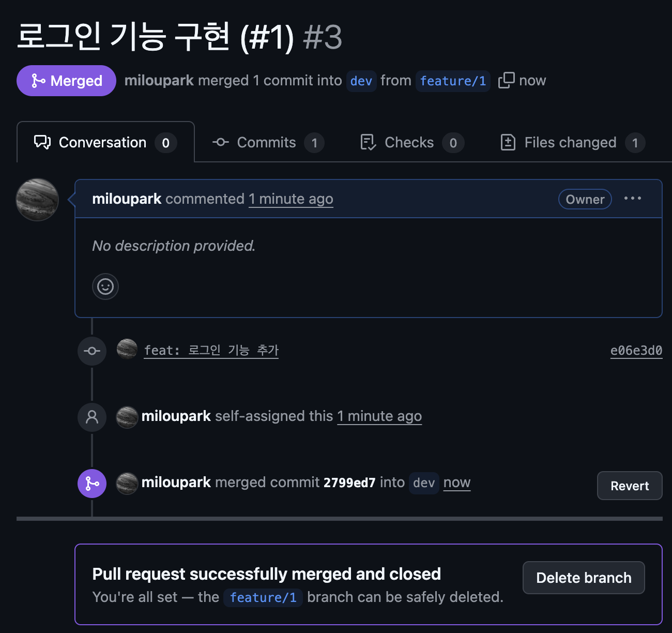Open the emoji reaction picker
The width and height of the screenshot is (672, 633).
click(x=105, y=287)
